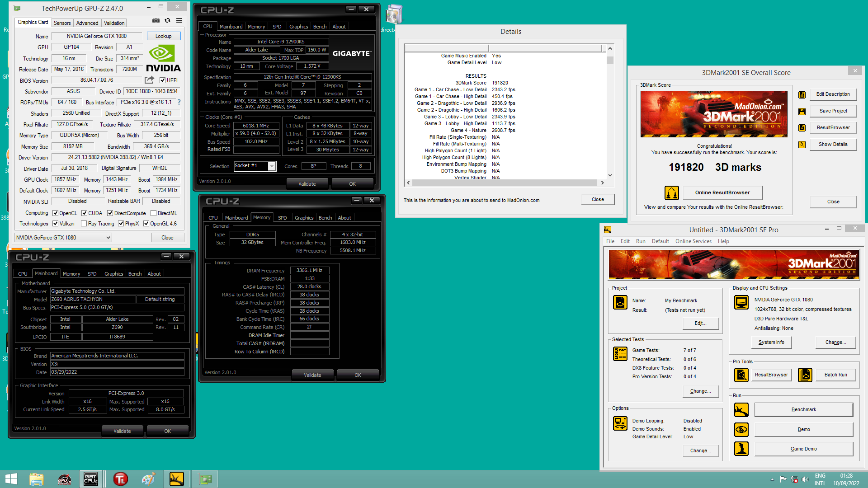The image size is (868, 488).
Task: Open Windows Start button
Action: pos(11,479)
